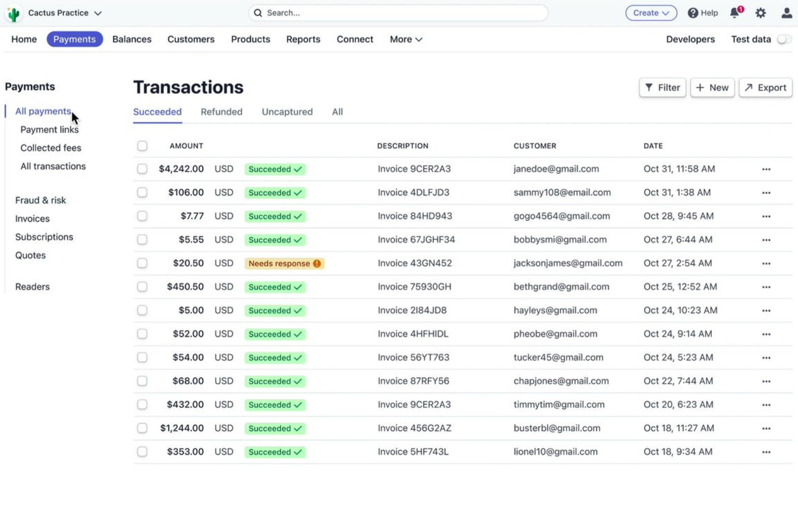
Task: Select Subscriptions in the sidebar
Action: [44, 237]
